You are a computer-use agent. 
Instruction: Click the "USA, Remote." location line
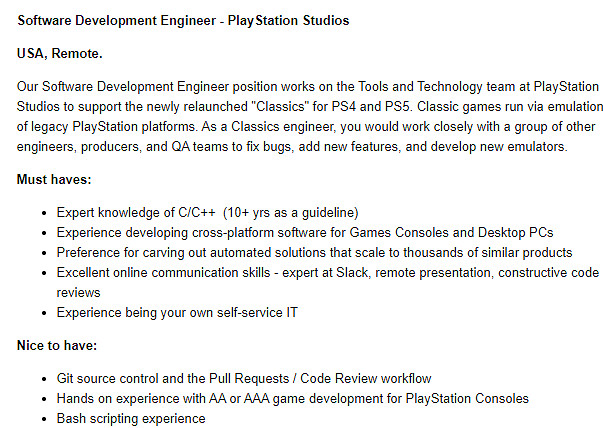click(x=60, y=52)
